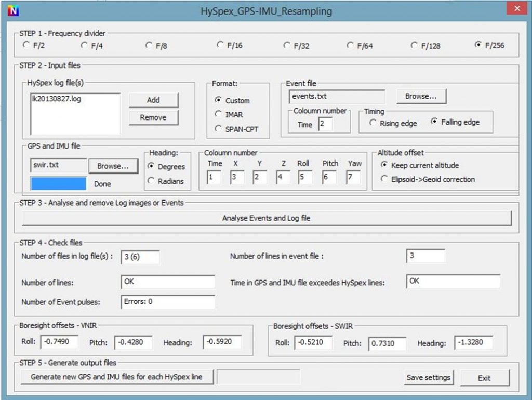Click Add to add HySpex log file
This screenshot has width=532, height=400.
[x=153, y=100]
